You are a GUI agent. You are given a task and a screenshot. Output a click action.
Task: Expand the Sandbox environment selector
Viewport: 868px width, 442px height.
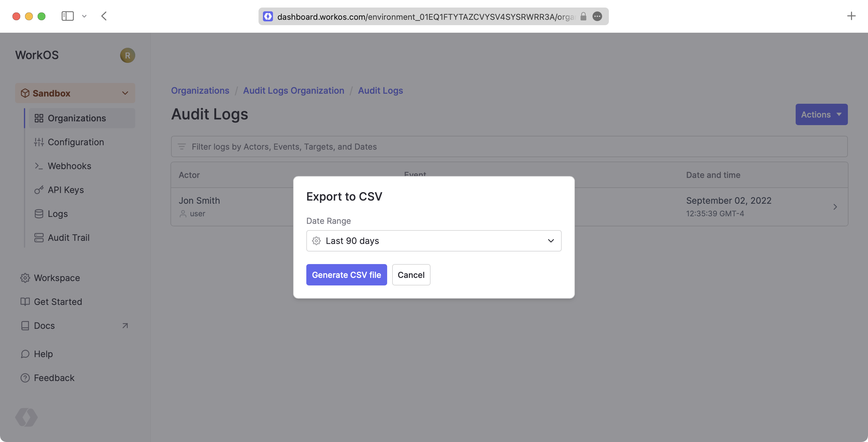(75, 93)
